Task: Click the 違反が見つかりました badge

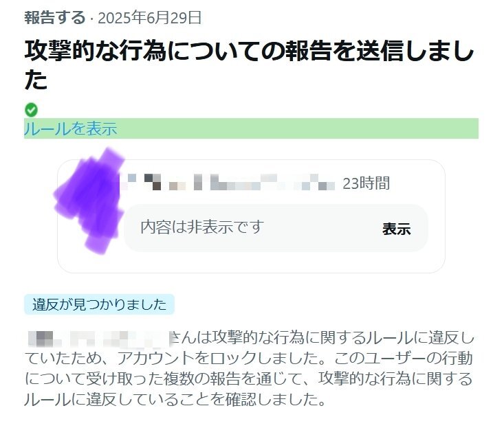Action: coord(99,304)
